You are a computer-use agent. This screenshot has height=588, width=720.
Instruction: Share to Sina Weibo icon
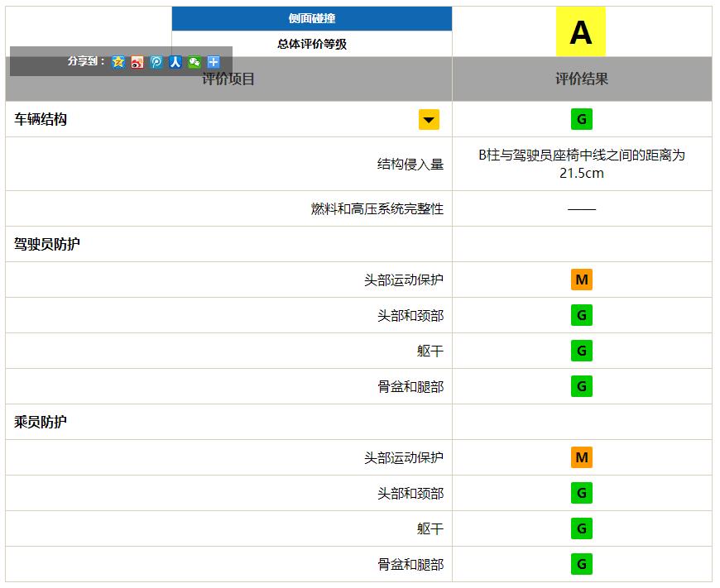[137, 62]
